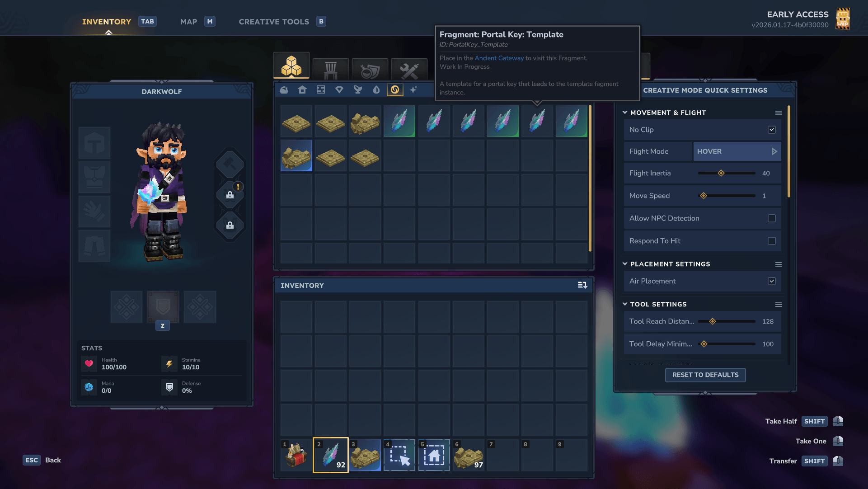The image size is (868, 489).
Task: Collapse the Placement Settings section
Action: [x=625, y=264]
